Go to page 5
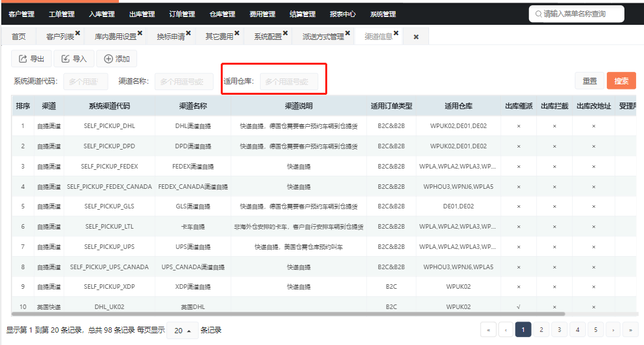 click(596, 329)
